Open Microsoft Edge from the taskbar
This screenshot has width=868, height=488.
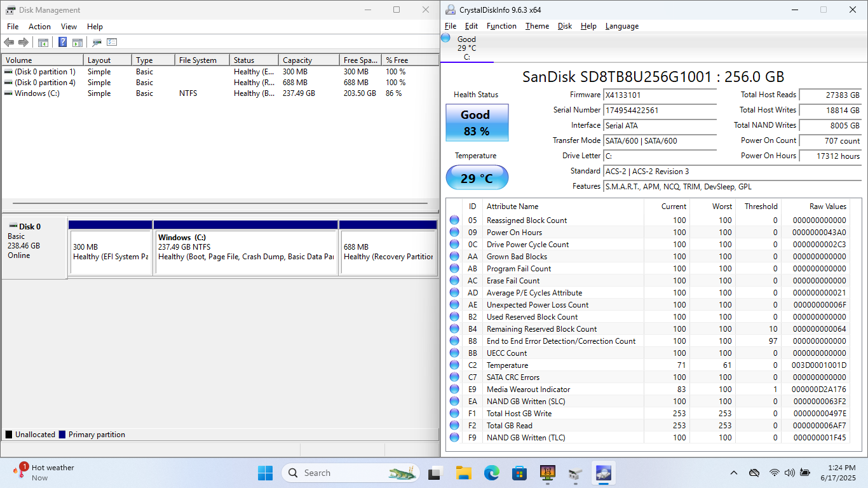click(x=491, y=473)
